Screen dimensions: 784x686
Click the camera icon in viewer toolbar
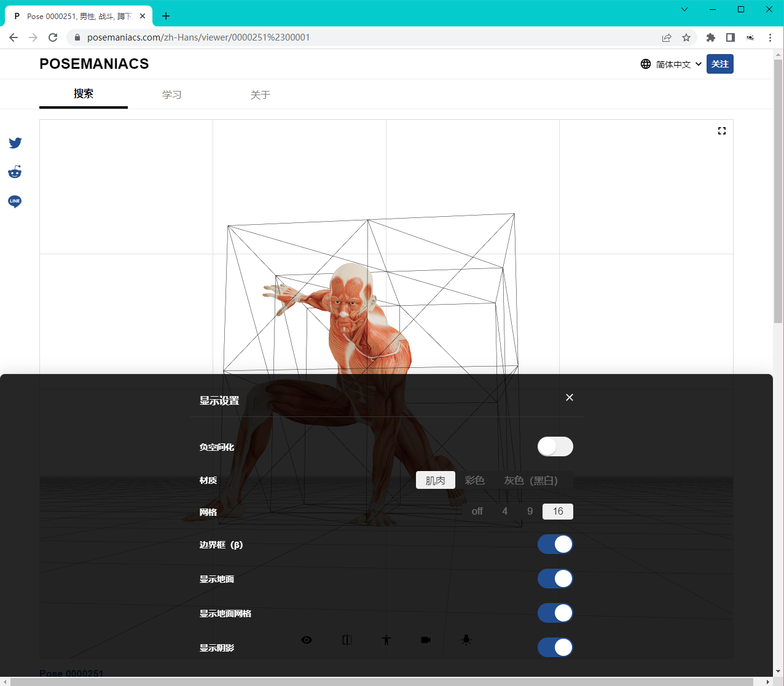[426, 640]
